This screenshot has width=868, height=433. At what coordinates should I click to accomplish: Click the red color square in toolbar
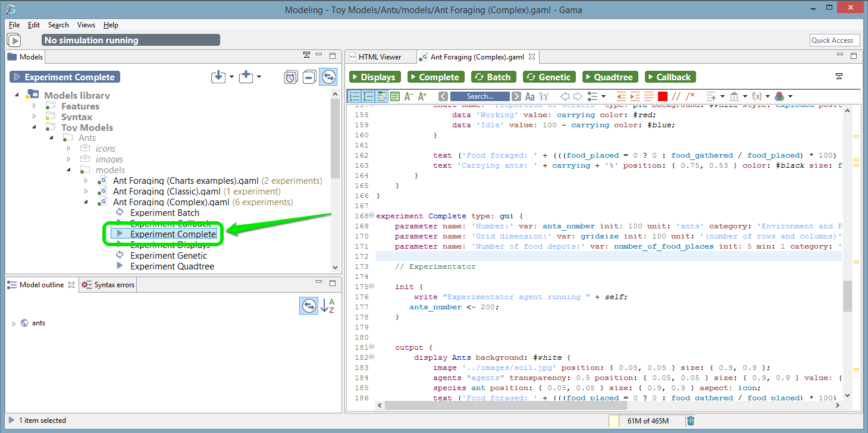click(662, 96)
